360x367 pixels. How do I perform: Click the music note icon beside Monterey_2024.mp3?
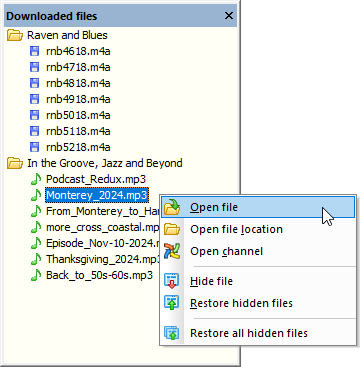coord(35,195)
